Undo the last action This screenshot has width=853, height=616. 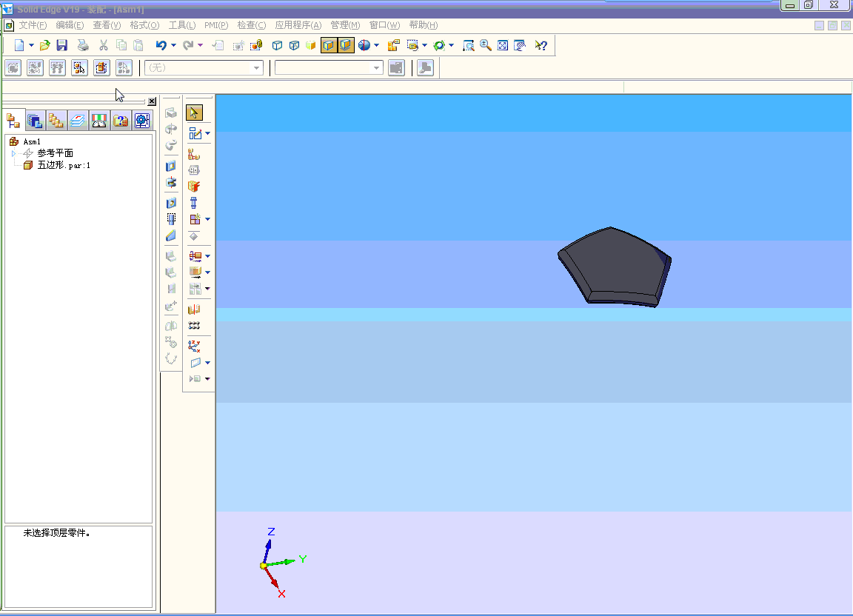point(161,45)
